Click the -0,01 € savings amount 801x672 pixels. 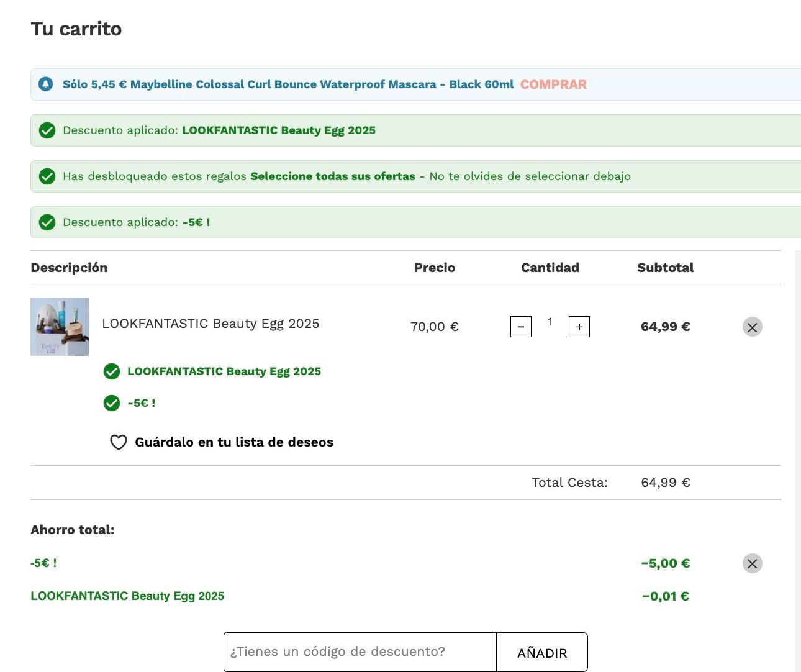click(x=666, y=596)
